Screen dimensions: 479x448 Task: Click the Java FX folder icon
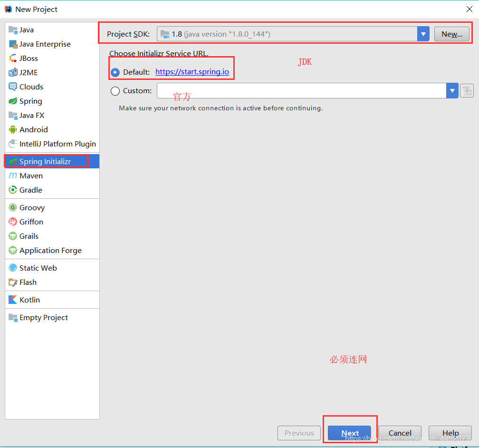[13, 116]
